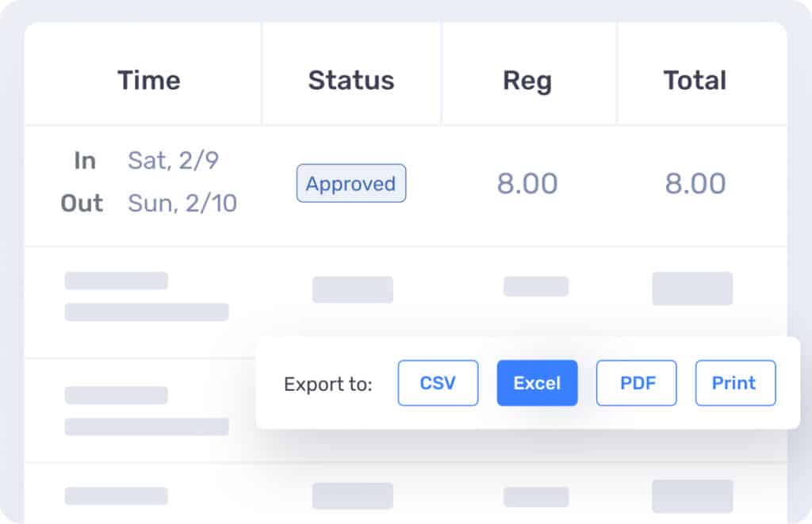Export the timesheet as PDF
This screenshot has width=812, height=524.
pyautogui.click(x=637, y=383)
